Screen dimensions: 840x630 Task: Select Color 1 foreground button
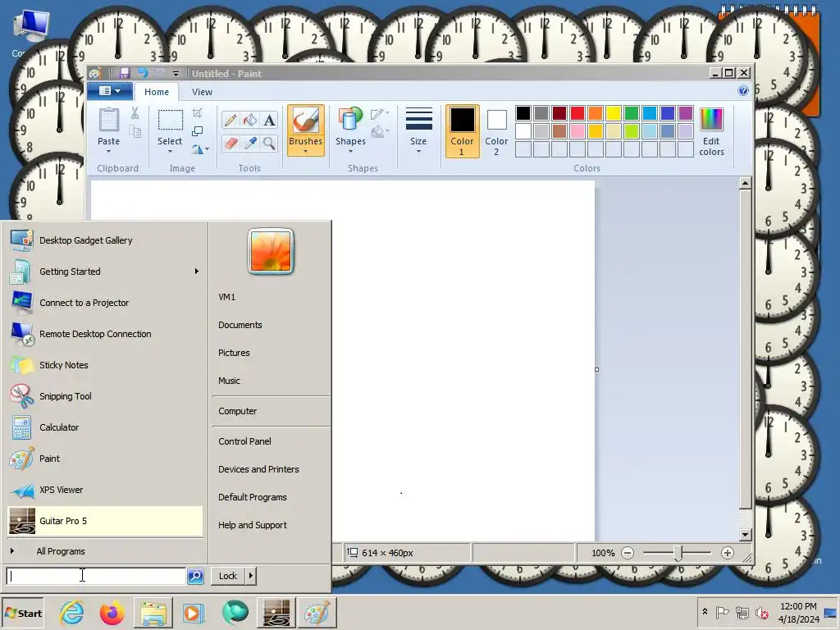coord(462,132)
